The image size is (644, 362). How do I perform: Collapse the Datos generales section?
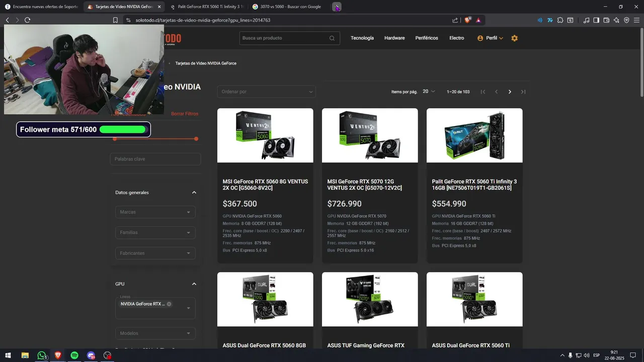tap(194, 193)
